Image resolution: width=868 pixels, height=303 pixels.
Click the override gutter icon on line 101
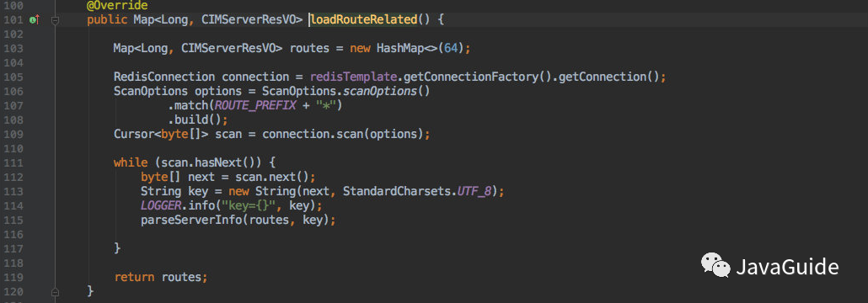pos(33,20)
